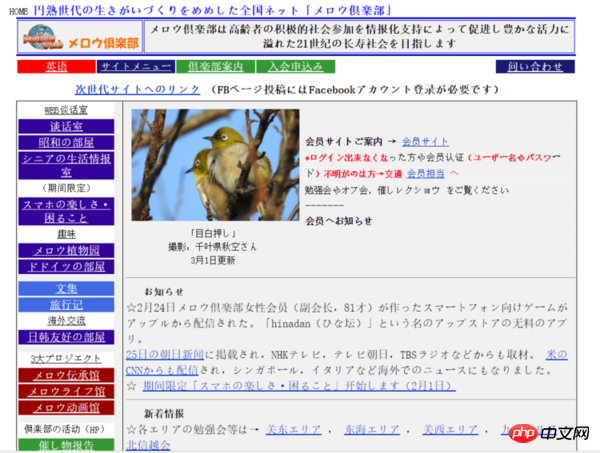Click the 旅行記 sidebar link
600x453 pixels.
(x=66, y=304)
